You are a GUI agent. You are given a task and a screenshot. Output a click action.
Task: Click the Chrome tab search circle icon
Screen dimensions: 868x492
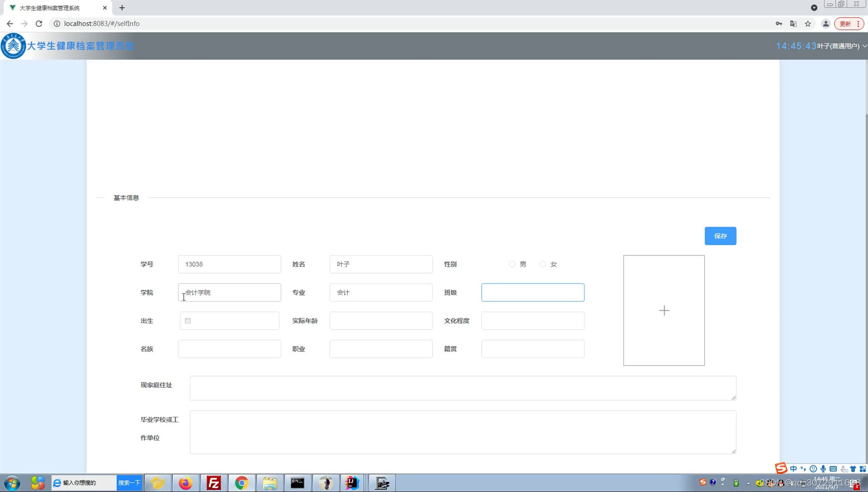point(814,8)
